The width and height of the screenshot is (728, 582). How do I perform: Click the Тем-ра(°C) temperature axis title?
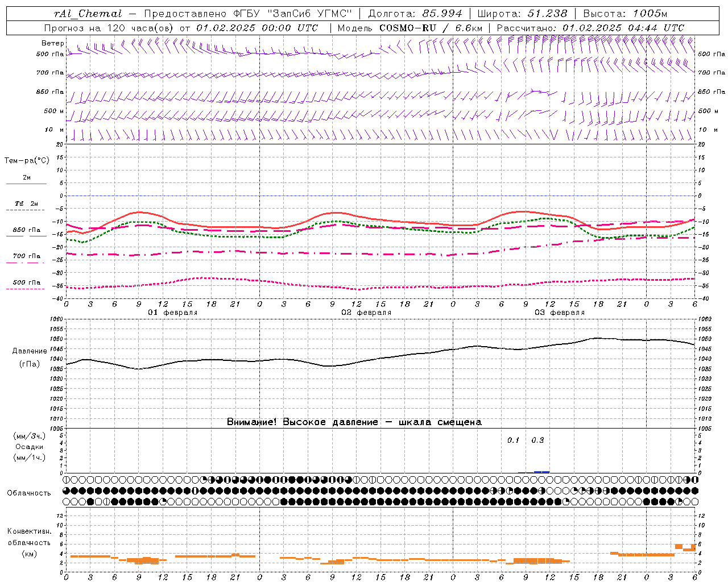coord(27,161)
